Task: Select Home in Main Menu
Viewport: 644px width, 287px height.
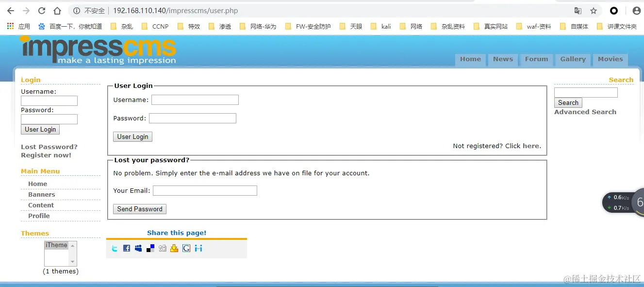Action: (x=37, y=184)
